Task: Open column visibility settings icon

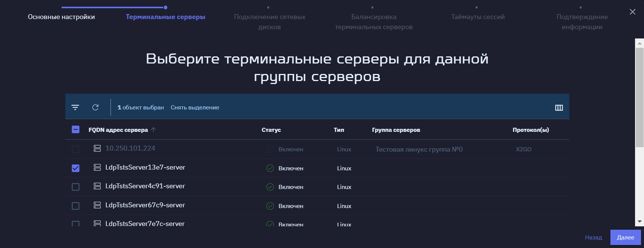Action: 559,108
